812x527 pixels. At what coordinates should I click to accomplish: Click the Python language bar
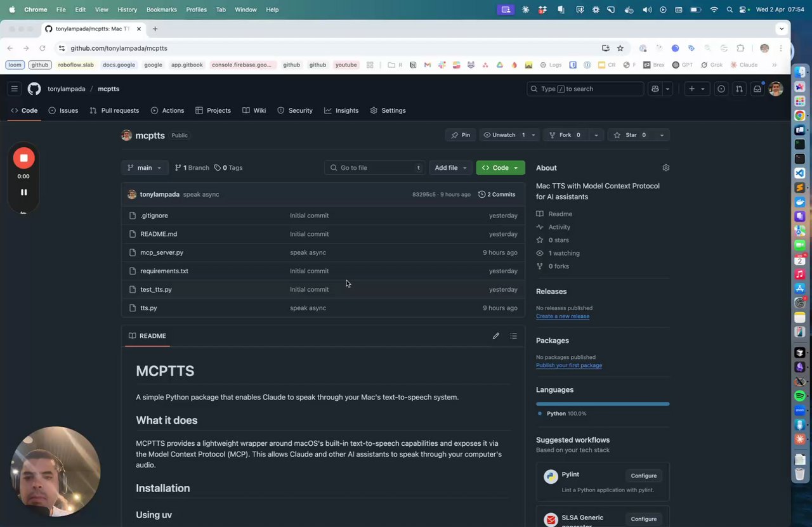click(x=603, y=404)
